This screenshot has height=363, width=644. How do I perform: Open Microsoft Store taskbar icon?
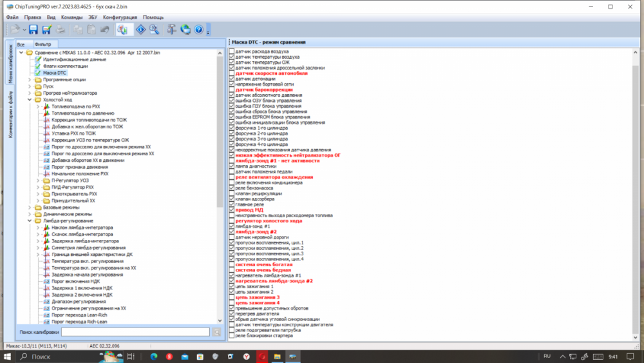click(x=200, y=357)
